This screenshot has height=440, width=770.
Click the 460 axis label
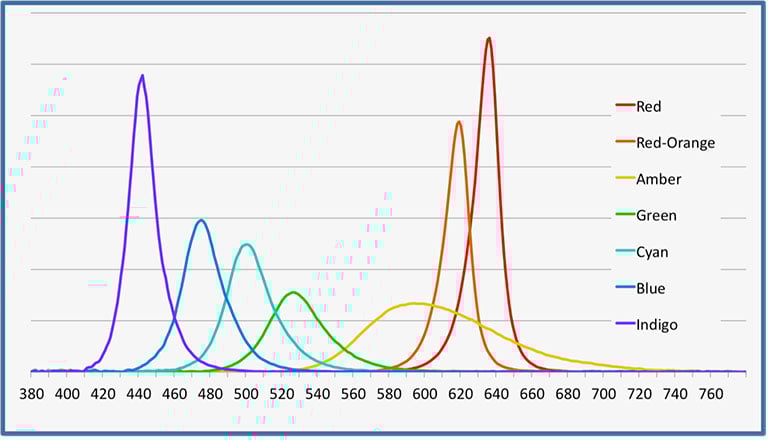tap(175, 394)
